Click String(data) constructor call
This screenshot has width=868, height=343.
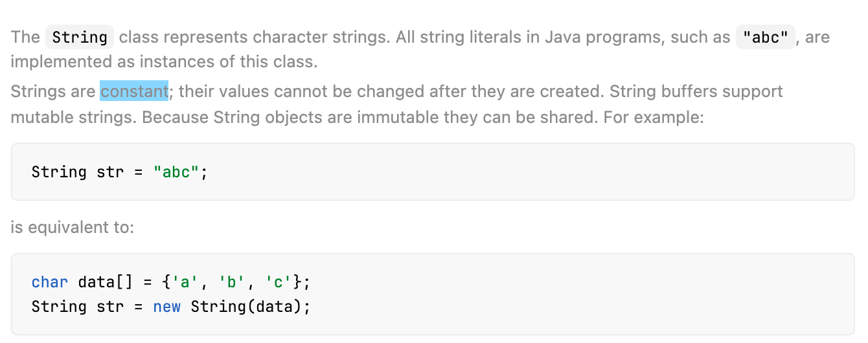pos(246,306)
